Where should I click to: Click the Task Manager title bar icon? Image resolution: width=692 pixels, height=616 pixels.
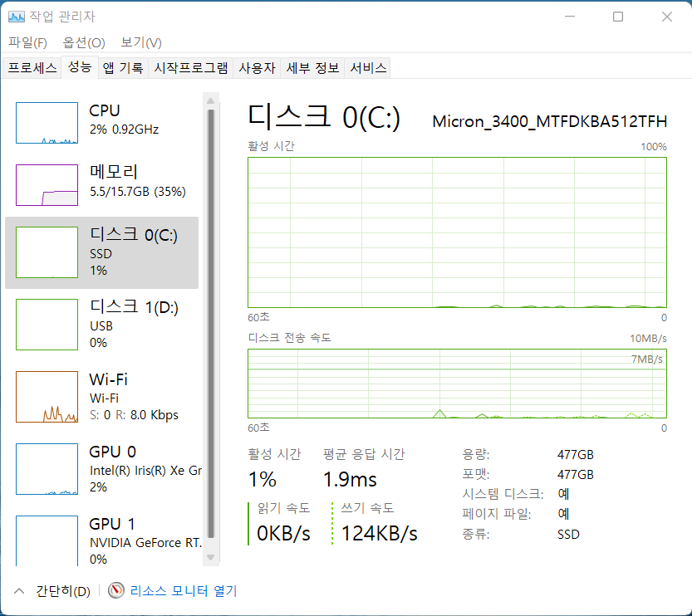(17, 17)
